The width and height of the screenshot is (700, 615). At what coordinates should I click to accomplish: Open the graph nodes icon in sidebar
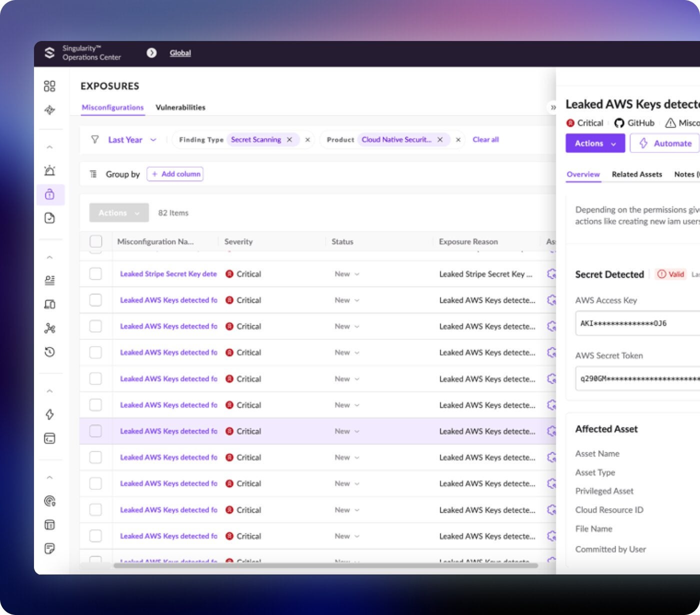point(49,328)
